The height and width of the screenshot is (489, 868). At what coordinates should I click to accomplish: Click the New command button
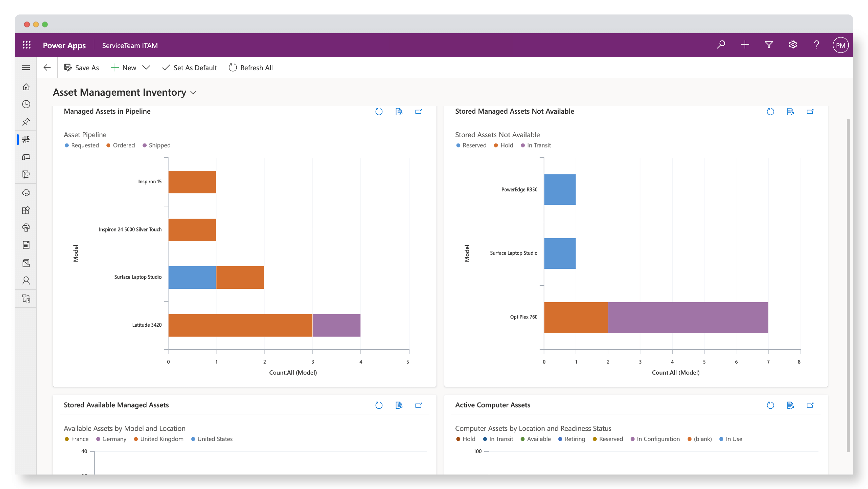(124, 68)
